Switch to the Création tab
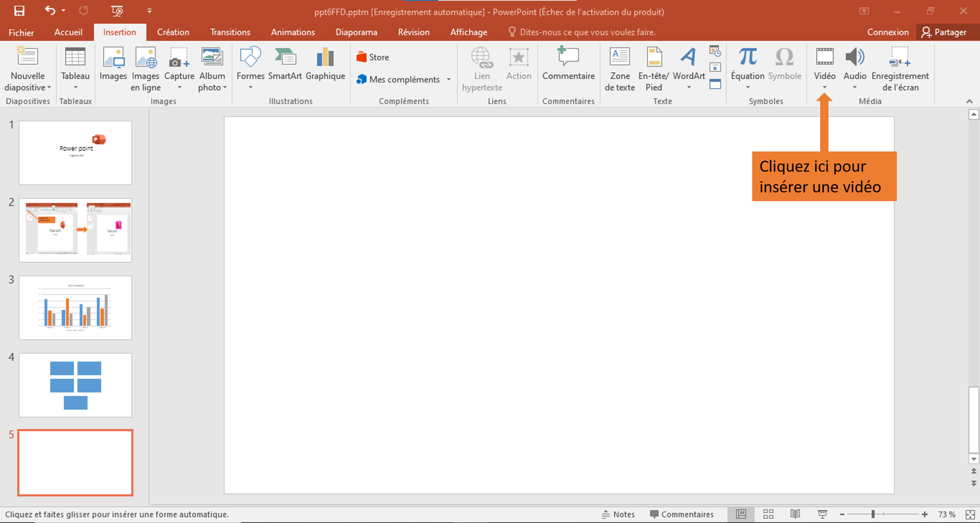The width and height of the screenshot is (980, 523). (x=173, y=32)
